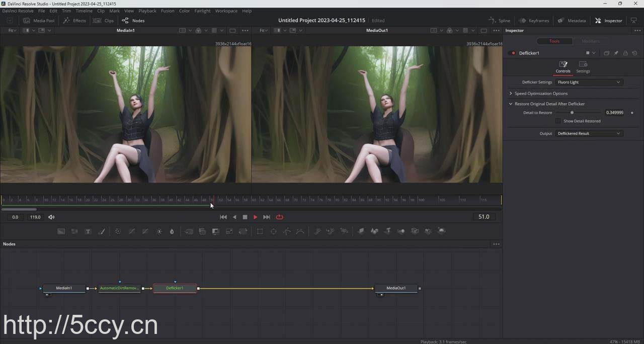
Task: Toggle loop playback button
Action: tap(280, 217)
